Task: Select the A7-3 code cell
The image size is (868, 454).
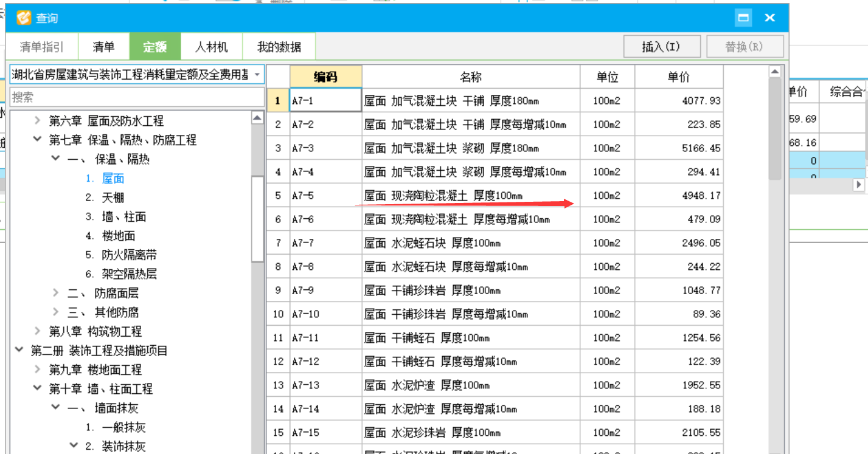Action: pos(325,148)
